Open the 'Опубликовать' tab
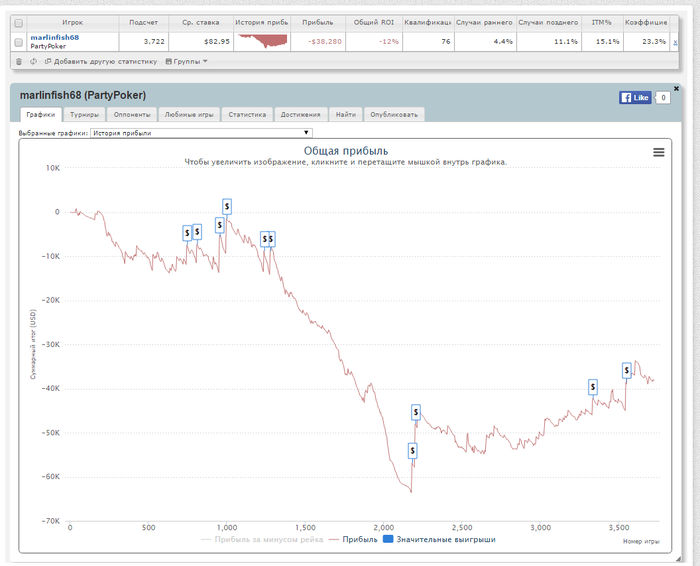The image size is (700, 566). coord(394,114)
